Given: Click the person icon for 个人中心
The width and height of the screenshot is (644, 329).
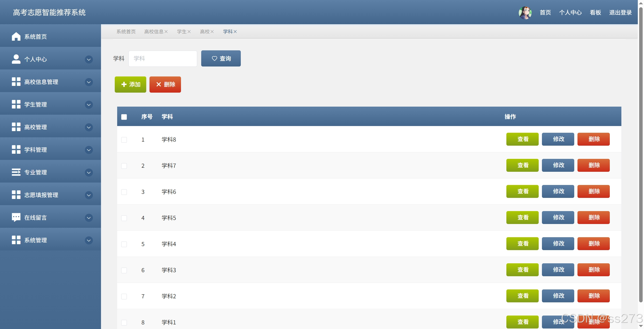Looking at the screenshot, I should point(16,59).
